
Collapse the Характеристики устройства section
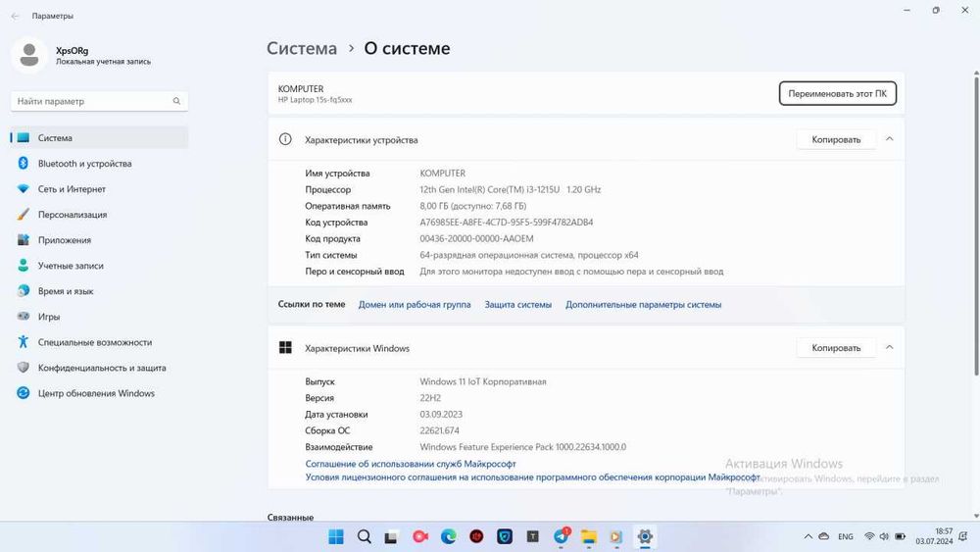pos(890,139)
